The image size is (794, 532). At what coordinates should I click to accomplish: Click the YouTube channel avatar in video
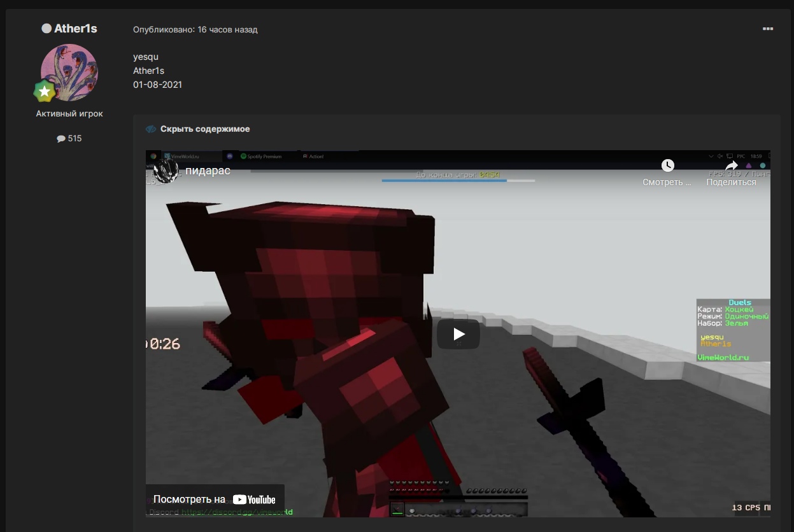pyautogui.click(x=166, y=171)
